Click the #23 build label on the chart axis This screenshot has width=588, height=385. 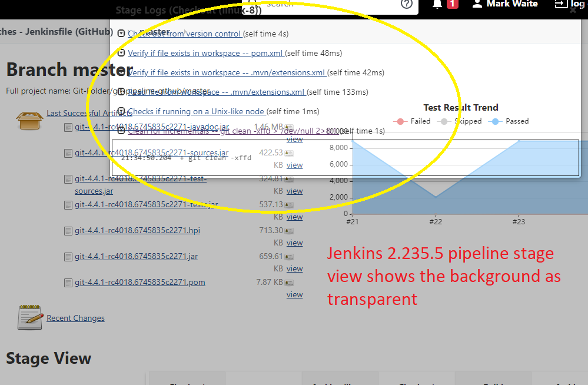point(519,222)
